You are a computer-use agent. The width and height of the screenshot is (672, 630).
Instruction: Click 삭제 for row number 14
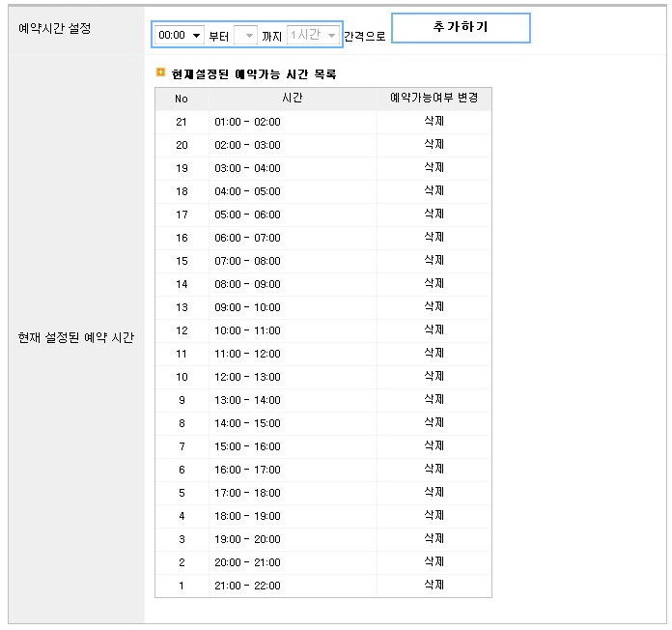(x=434, y=283)
